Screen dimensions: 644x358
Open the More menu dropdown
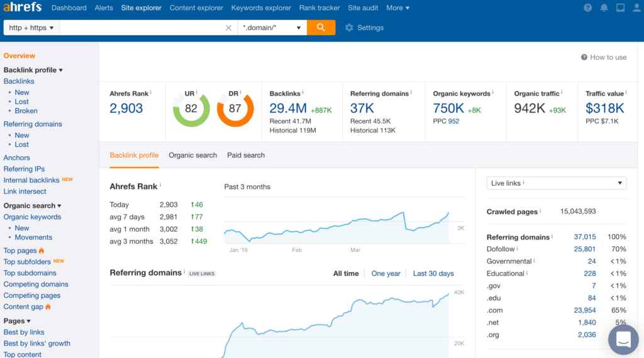click(x=397, y=8)
